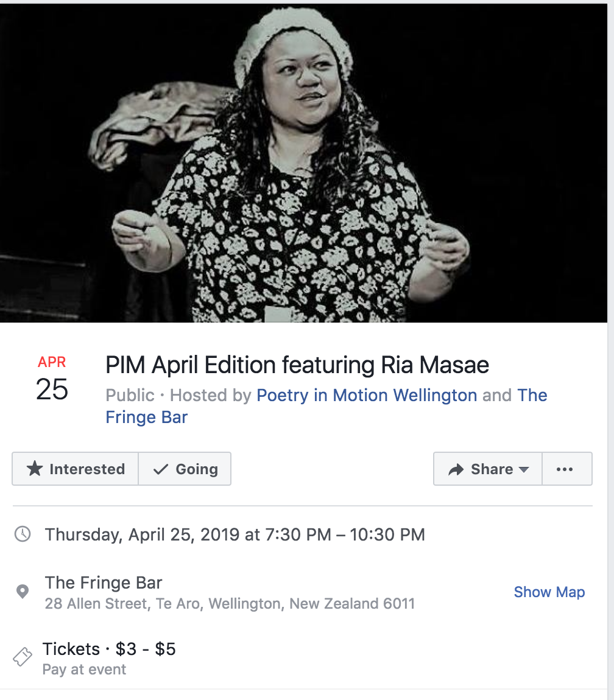
Task: Click the share arrow icon
Action: coord(455,469)
